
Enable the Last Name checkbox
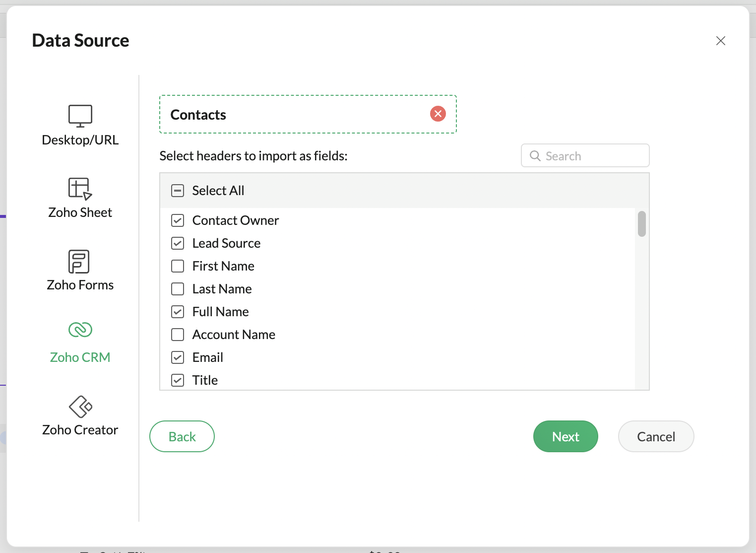click(x=178, y=289)
